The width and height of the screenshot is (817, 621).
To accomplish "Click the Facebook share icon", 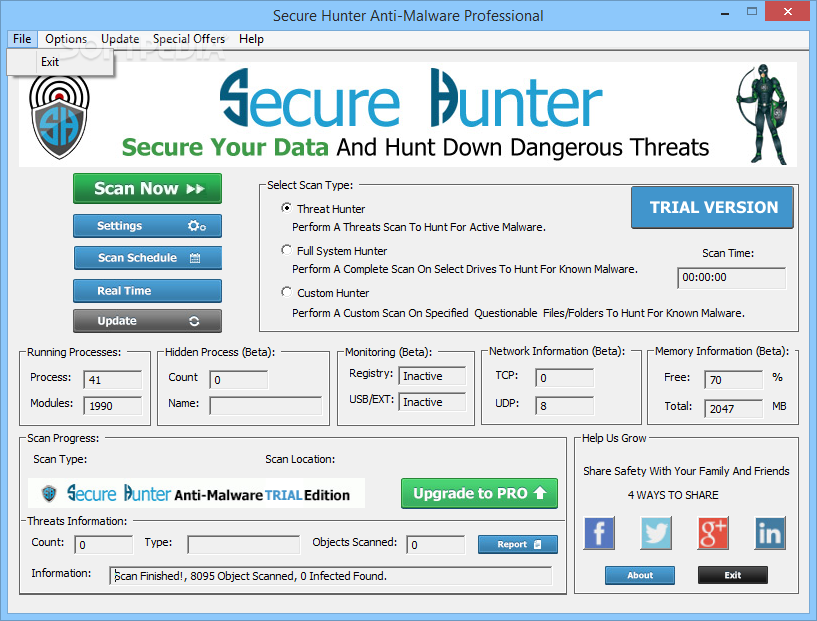I will (x=599, y=533).
